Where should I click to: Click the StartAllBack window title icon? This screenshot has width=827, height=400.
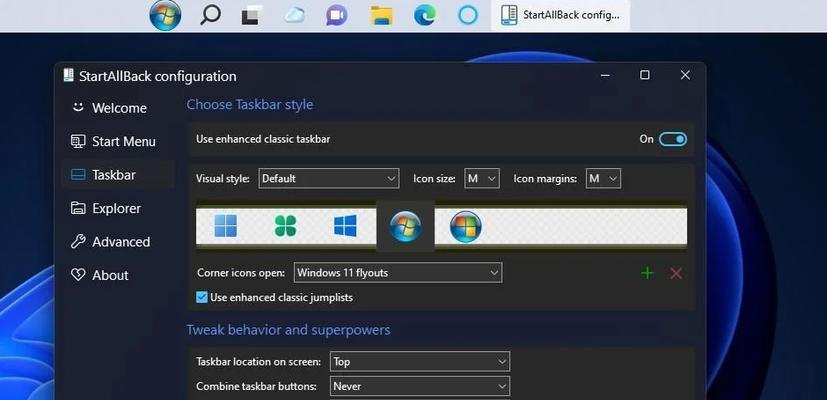[x=69, y=75]
